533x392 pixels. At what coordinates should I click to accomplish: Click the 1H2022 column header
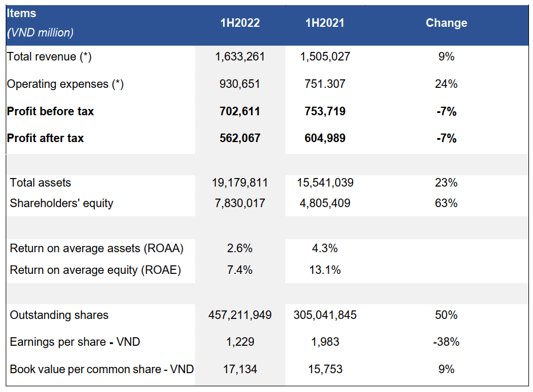pos(240,23)
